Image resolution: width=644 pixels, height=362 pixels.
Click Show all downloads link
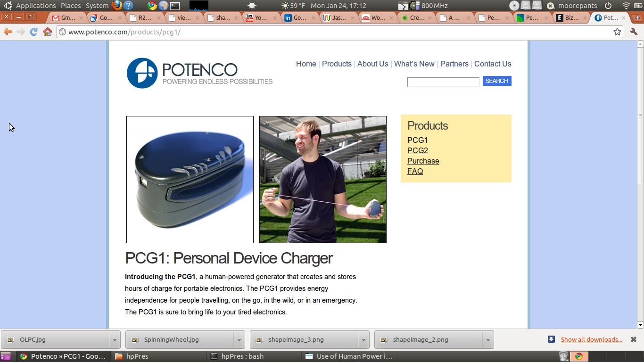click(x=591, y=339)
